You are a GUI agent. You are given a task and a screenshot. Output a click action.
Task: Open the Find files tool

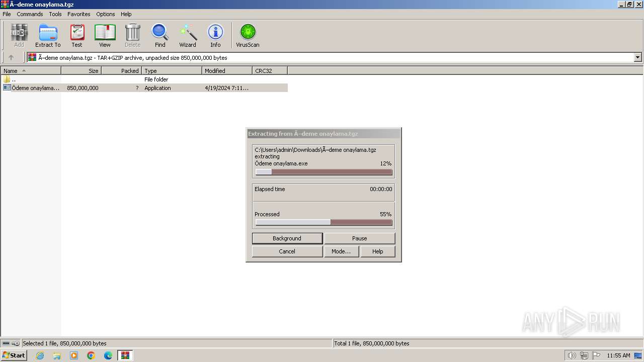tap(160, 36)
